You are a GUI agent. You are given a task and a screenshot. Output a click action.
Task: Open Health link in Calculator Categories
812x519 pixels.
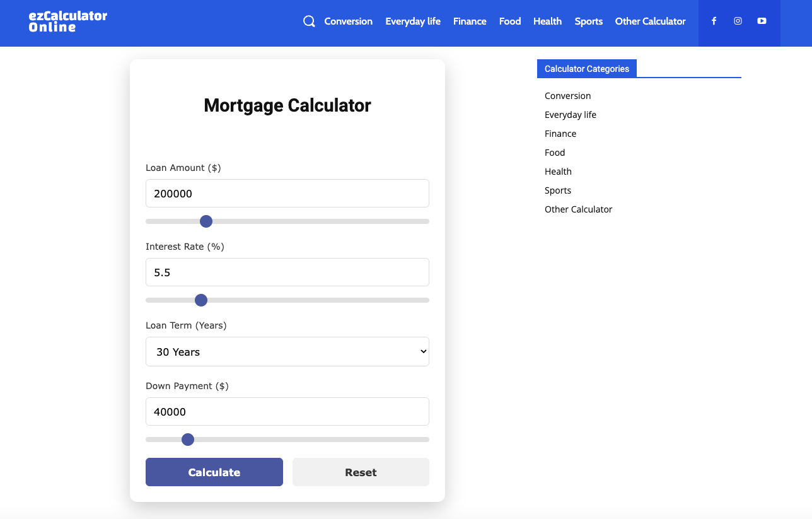(x=558, y=172)
